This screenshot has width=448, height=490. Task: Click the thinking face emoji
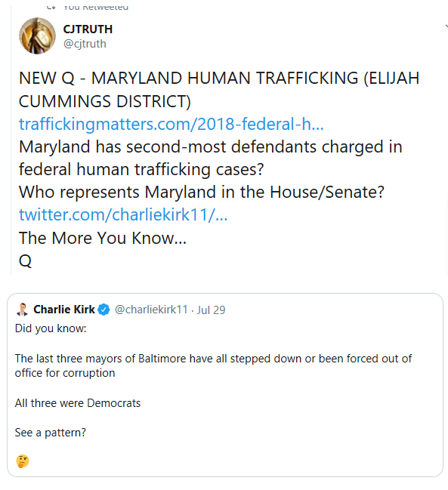(x=23, y=461)
